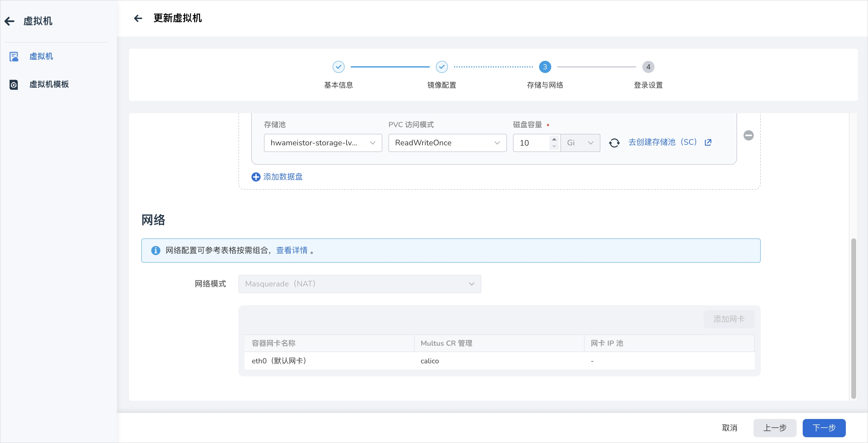
Task: Click the vertical scrollbar of the form
Action: click(x=853, y=319)
